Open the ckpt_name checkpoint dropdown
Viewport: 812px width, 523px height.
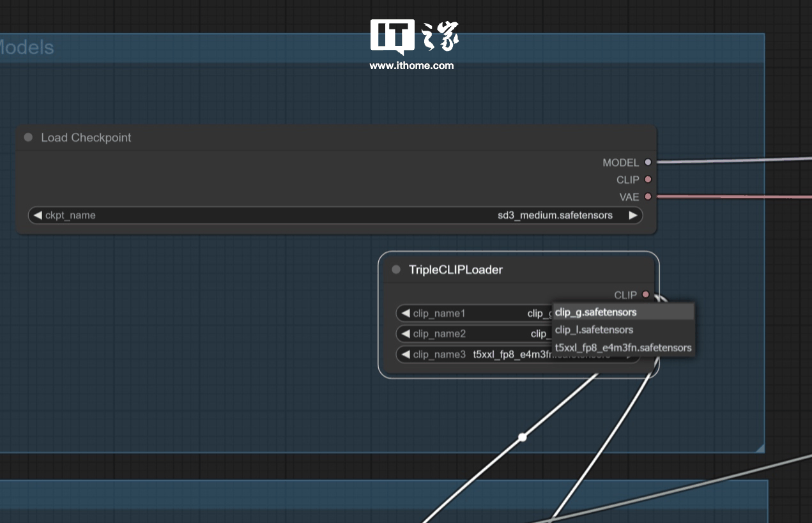click(335, 215)
